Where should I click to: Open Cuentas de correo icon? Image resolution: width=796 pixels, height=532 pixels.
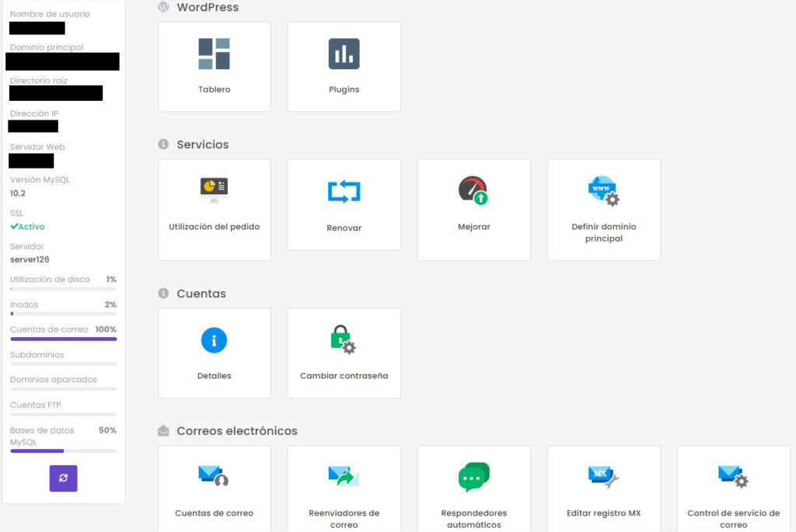pos(214,477)
